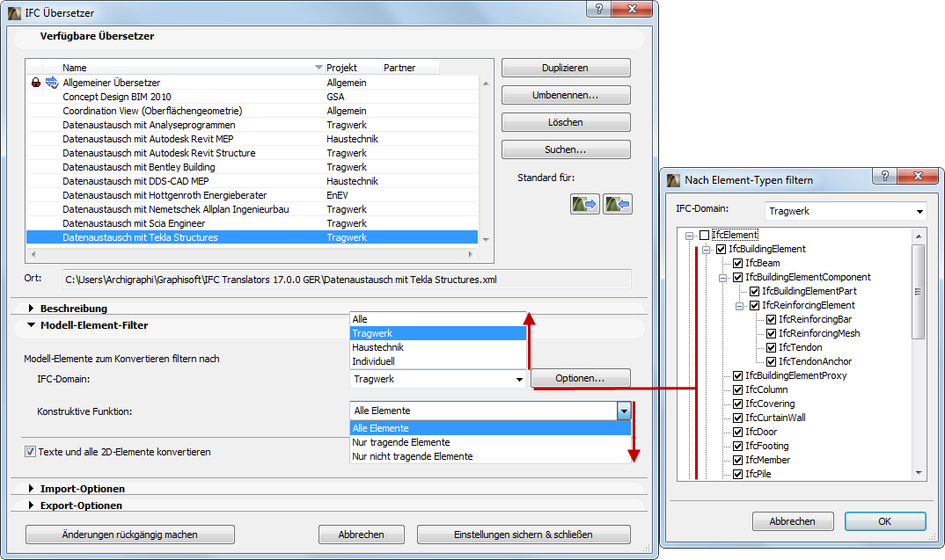Choose Haustechnik from the IFC-Domain list
Image resolution: width=945 pixels, height=560 pixels.
(438, 347)
